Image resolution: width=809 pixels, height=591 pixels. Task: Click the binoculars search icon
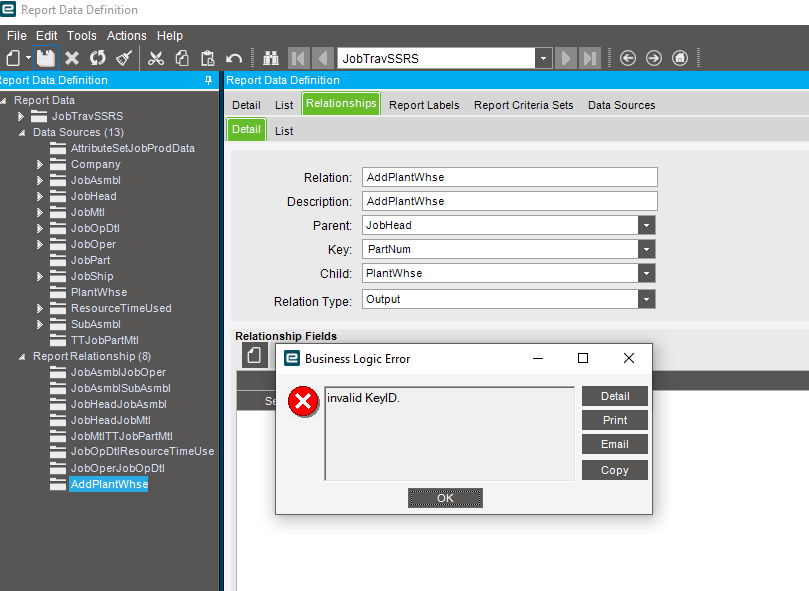(271, 58)
